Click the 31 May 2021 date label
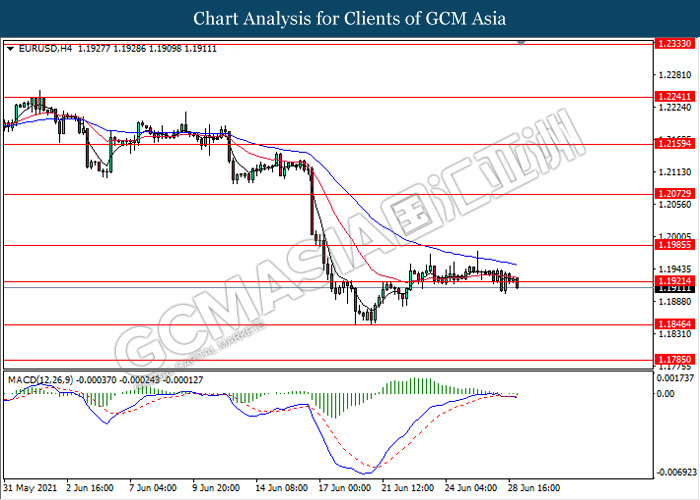700x500 pixels. (x=30, y=488)
